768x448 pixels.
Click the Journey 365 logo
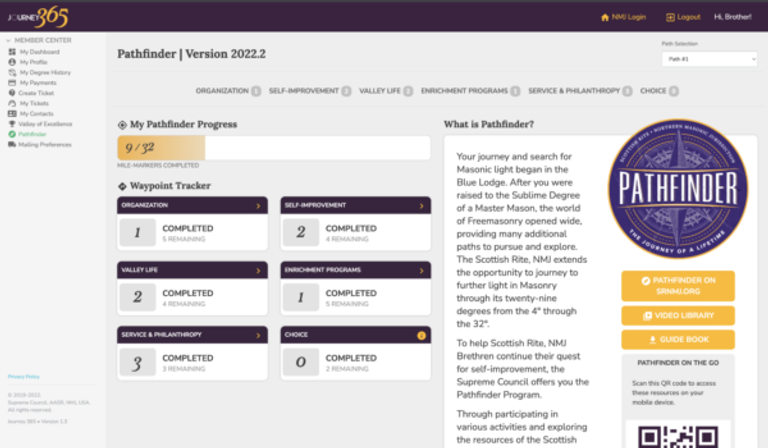[x=38, y=17]
